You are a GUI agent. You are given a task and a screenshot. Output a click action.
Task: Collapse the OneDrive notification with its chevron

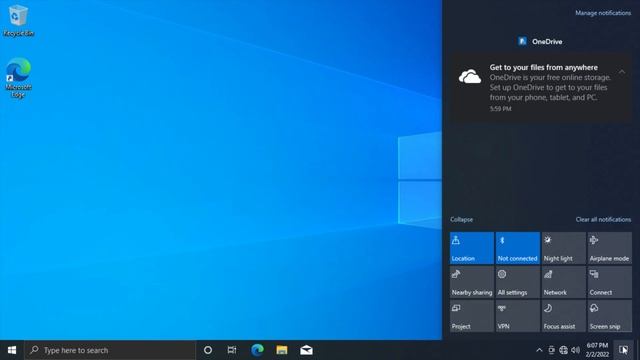click(622, 72)
